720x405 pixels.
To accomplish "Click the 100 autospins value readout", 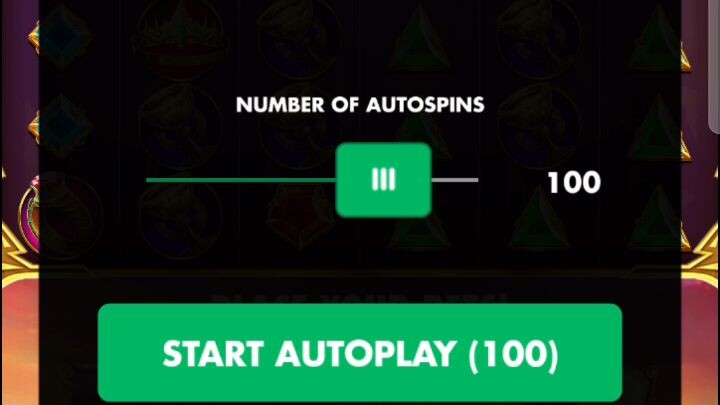I will click(574, 182).
